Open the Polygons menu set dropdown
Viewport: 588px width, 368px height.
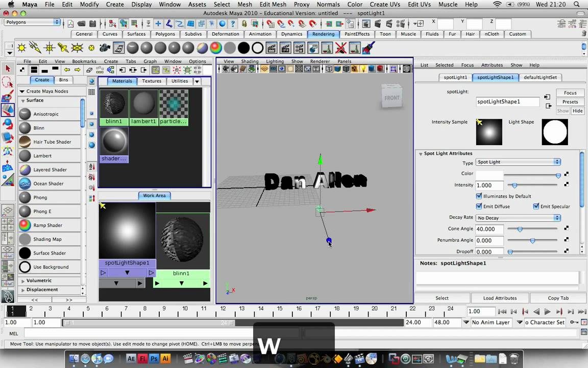point(32,22)
